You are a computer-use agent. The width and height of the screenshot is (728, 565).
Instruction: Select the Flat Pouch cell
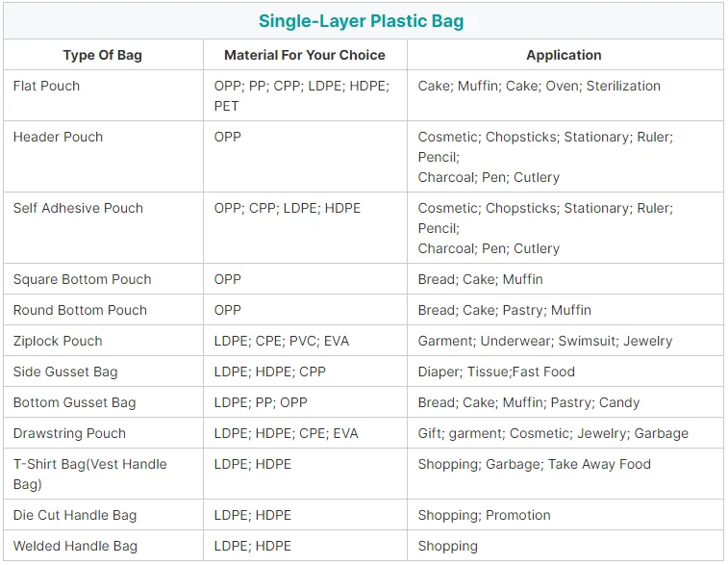pos(46,86)
